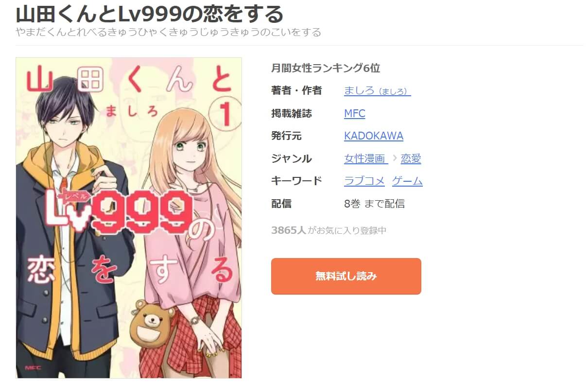Click the chevron between 女性漫画 and 恋愛
588x382 pixels.
click(x=394, y=158)
